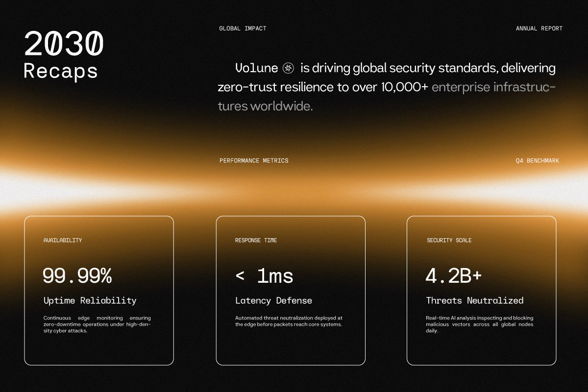Image resolution: width=588 pixels, height=392 pixels.
Task: Select the AVAILABILITY card label
Action: [63, 241]
